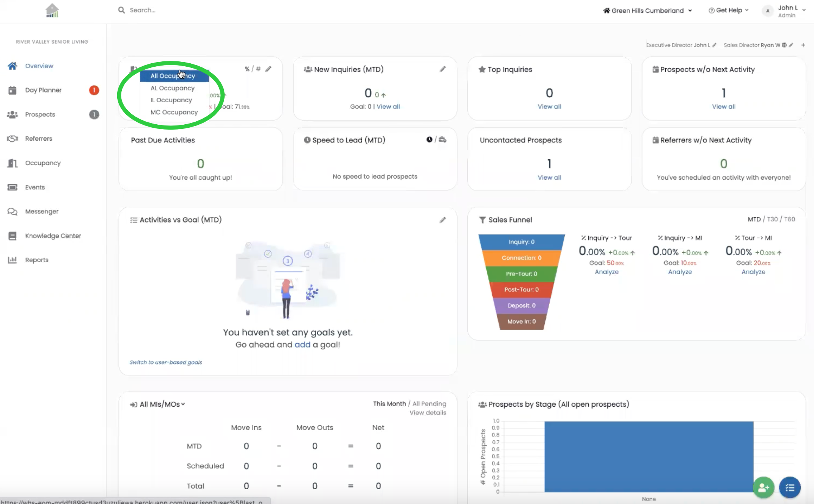Switch Sales Funnel to T30 range

pos(772,219)
